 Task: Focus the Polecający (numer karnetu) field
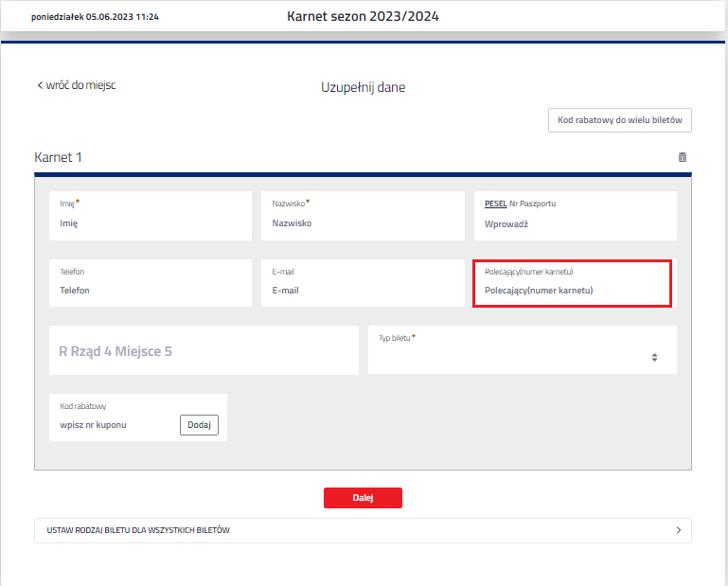[572, 291]
